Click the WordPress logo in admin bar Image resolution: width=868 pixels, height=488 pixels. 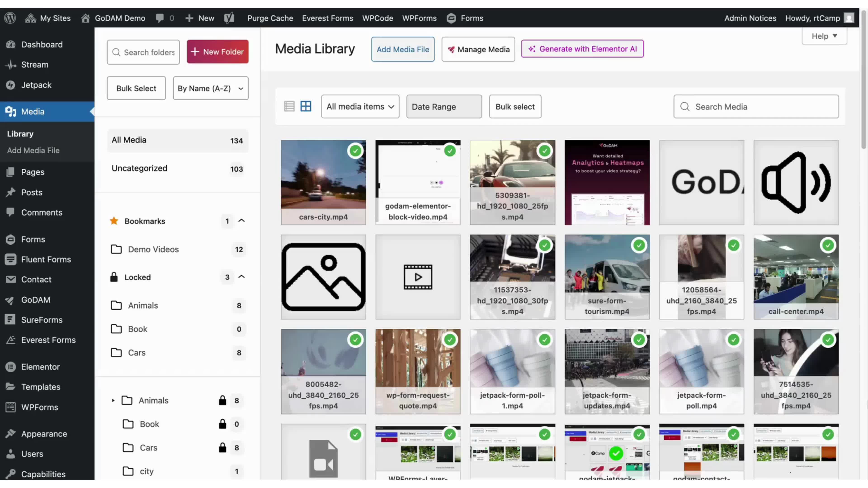(x=10, y=18)
